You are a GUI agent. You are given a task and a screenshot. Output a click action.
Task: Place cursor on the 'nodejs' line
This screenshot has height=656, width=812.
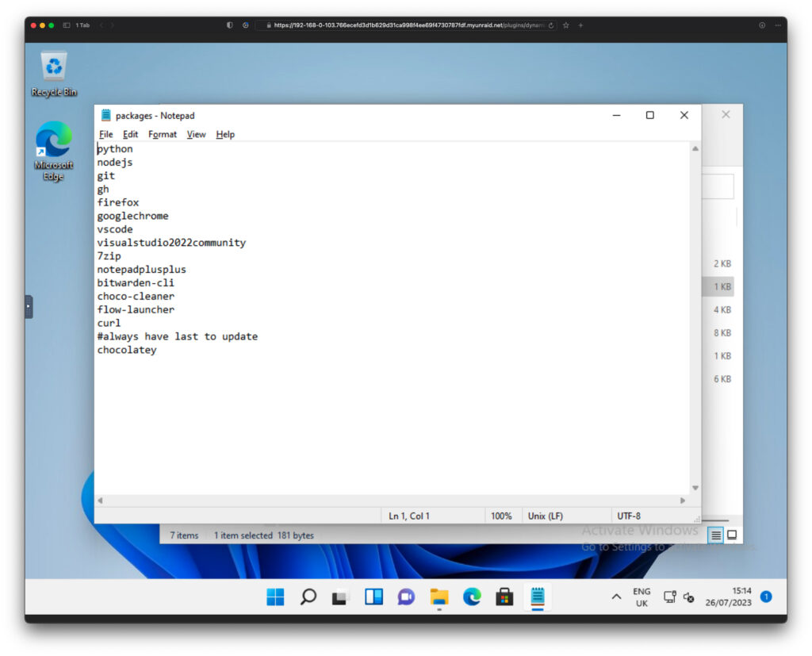pos(115,163)
